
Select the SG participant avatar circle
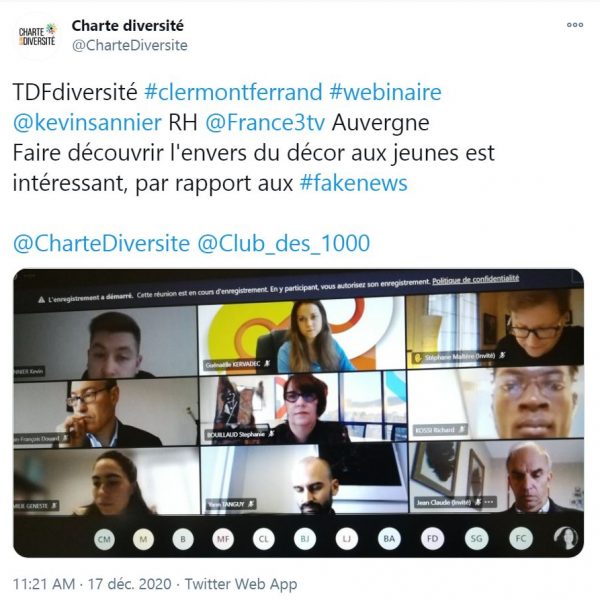point(476,538)
